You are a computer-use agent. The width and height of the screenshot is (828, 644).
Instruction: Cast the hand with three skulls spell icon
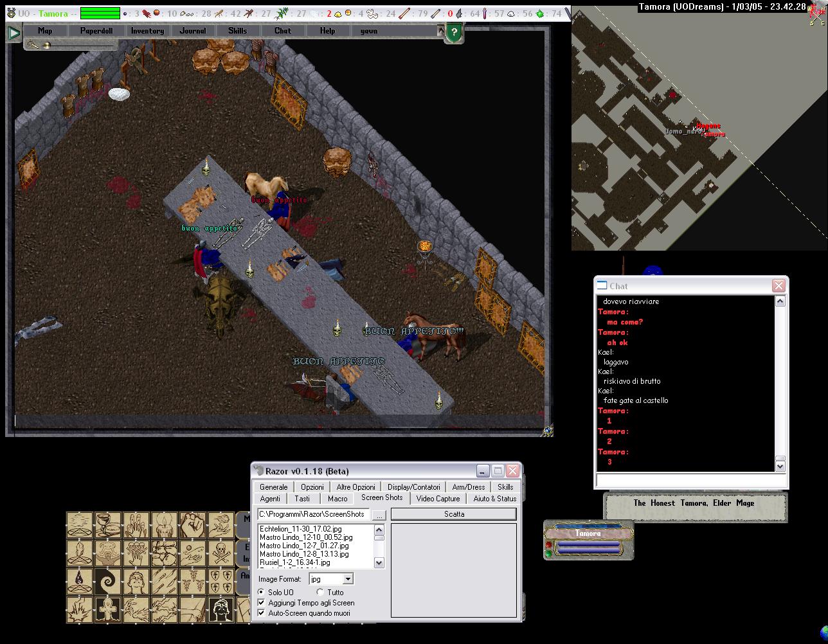(136, 553)
